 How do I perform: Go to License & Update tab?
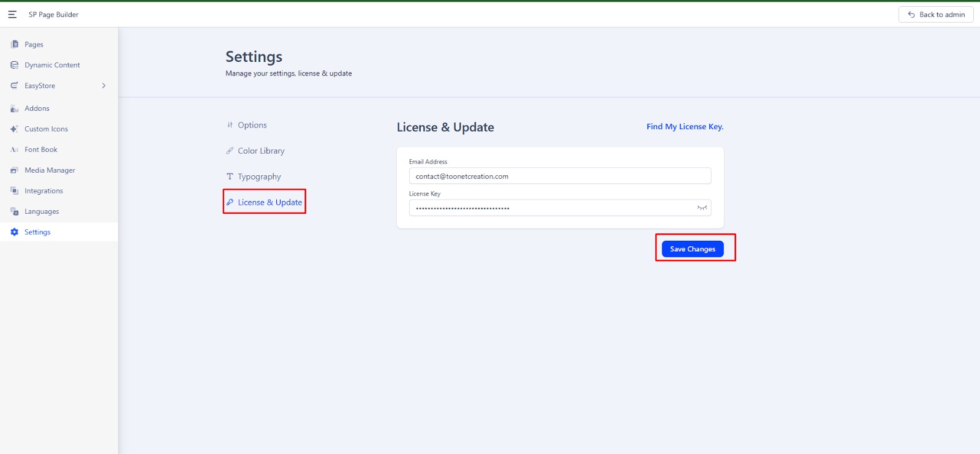coord(269,202)
